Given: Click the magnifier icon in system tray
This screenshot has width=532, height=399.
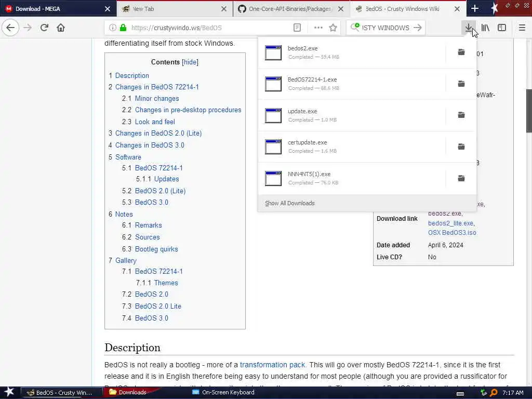Looking at the screenshot, I should click(494, 393).
